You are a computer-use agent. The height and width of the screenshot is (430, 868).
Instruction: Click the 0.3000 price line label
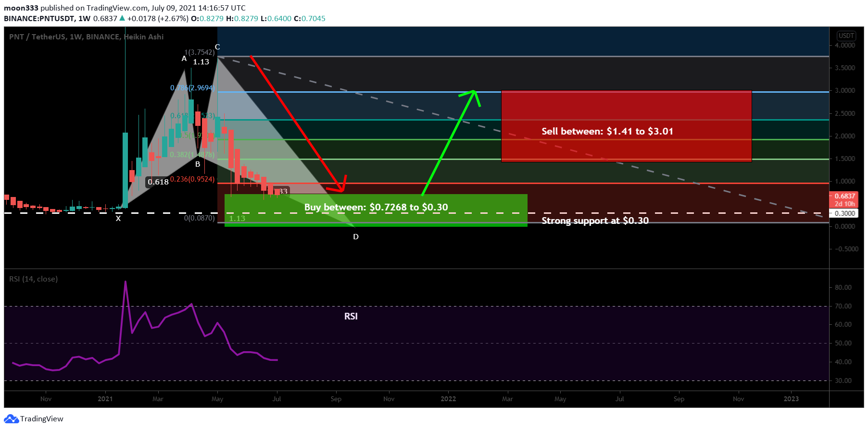coord(844,213)
